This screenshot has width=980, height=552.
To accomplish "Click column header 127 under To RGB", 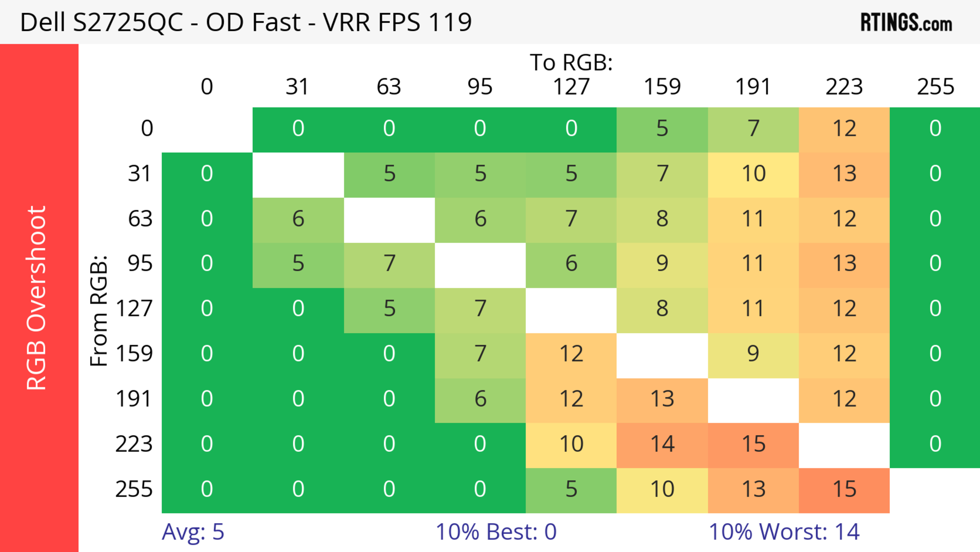I will (x=571, y=87).
